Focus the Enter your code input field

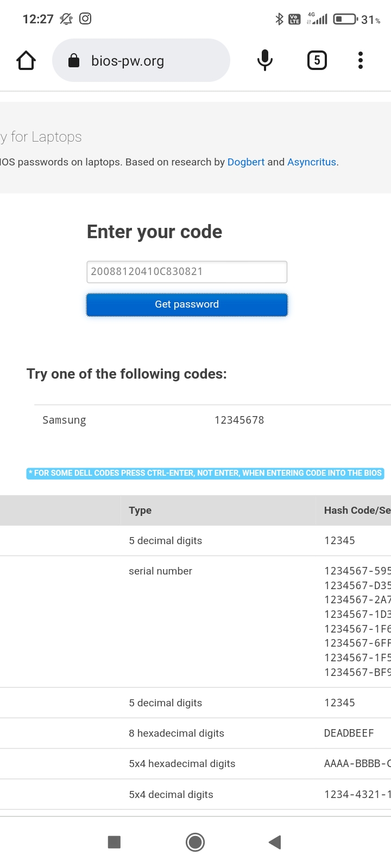[x=187, y=272]
